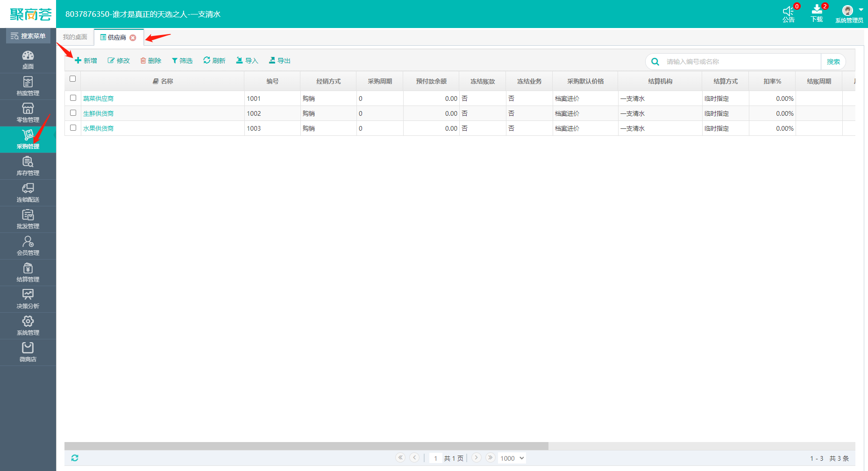Check the 蔬菜供应商 row checkbox

click(73, 98)
